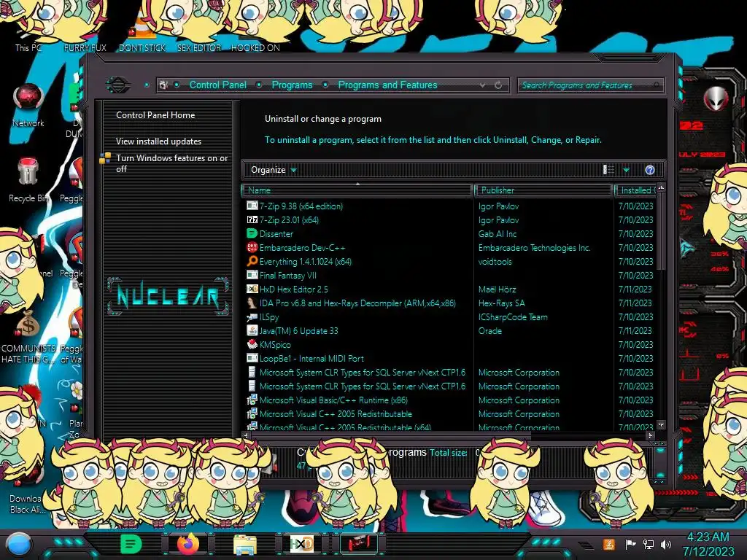Open Turn Windows features on or off
The height and width of the screenshot is (560, 747).
[x=172, y=163]
